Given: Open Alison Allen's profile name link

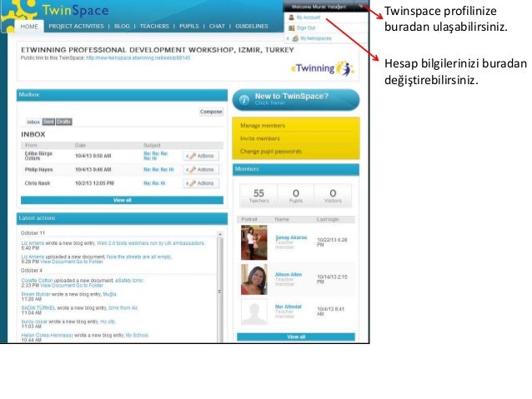Looking at the screenshot, I should (289, 275).
